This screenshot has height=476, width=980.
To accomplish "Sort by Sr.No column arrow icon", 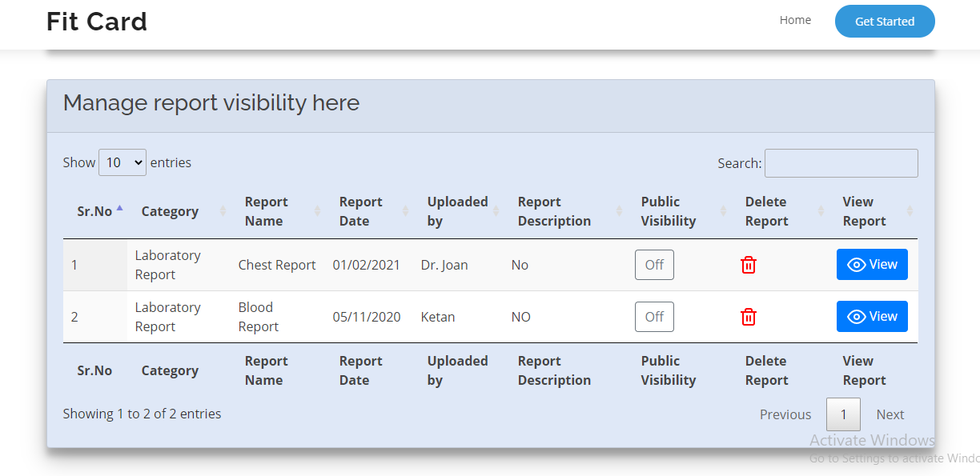I will point(119,209).
